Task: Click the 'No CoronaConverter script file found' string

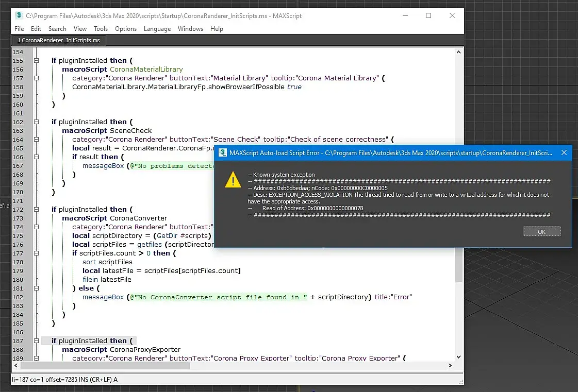Action: pyautogui.click(x=218, y=297)
